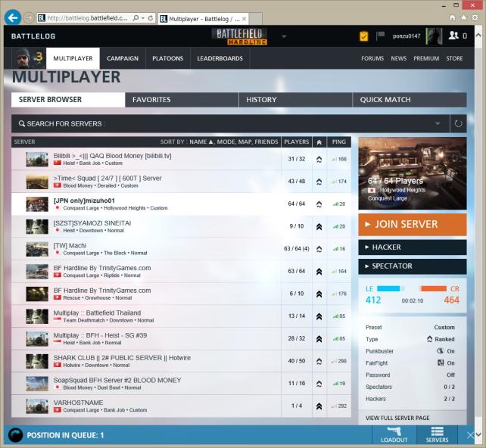Open browser home icon
The height and width of the screenshot is (448, 486).
click(453, 17)
